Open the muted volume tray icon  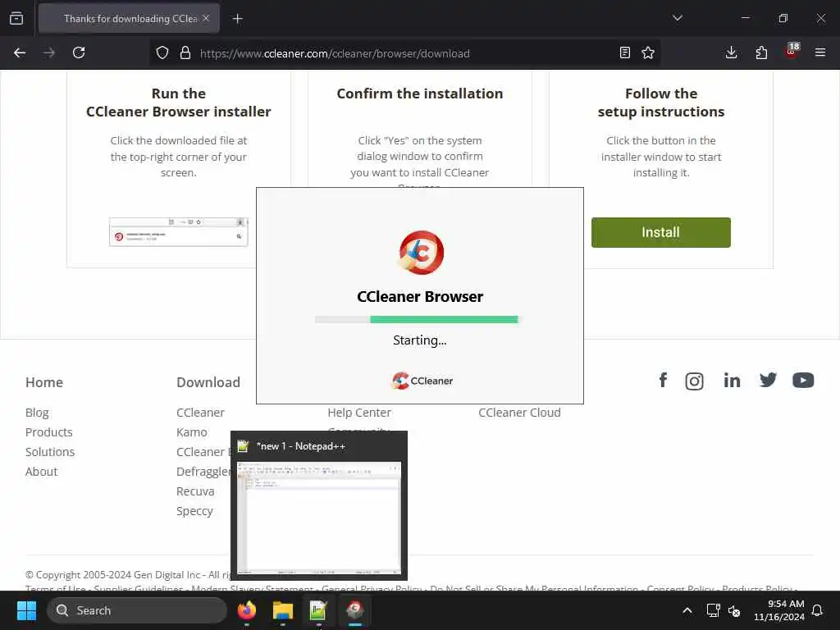[734, 610]
